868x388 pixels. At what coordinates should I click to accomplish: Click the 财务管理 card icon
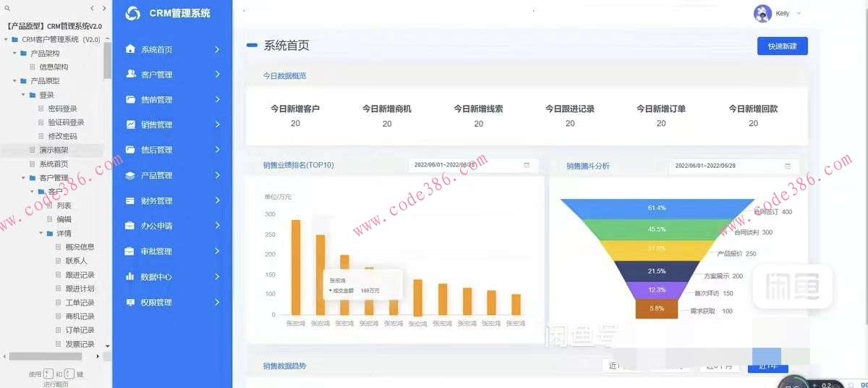pos(130,201)
